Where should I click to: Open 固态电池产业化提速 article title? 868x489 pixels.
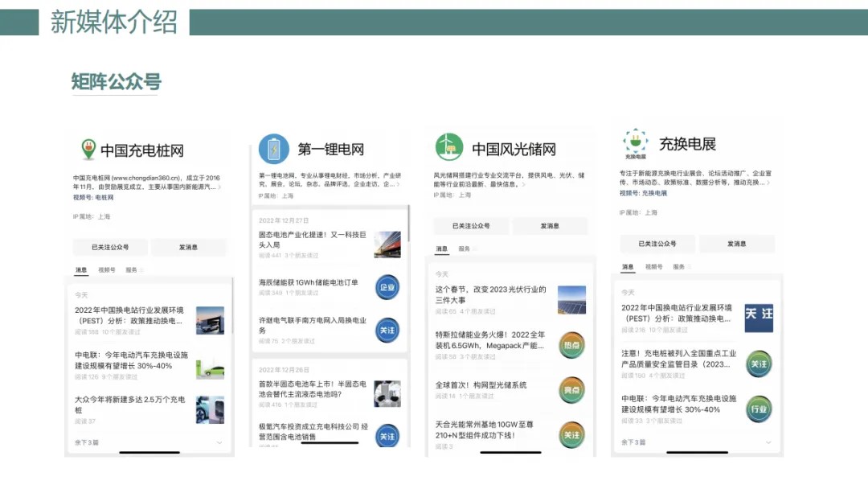313,240
